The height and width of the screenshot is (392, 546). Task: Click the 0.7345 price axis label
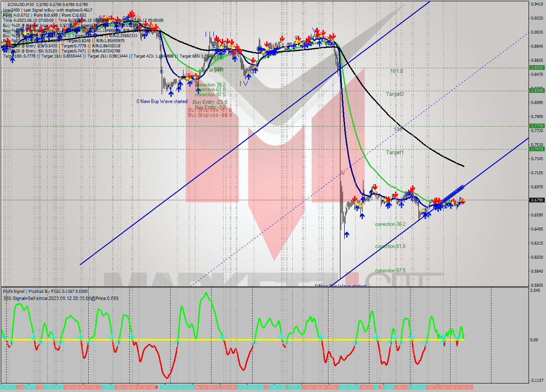[537, 159]
